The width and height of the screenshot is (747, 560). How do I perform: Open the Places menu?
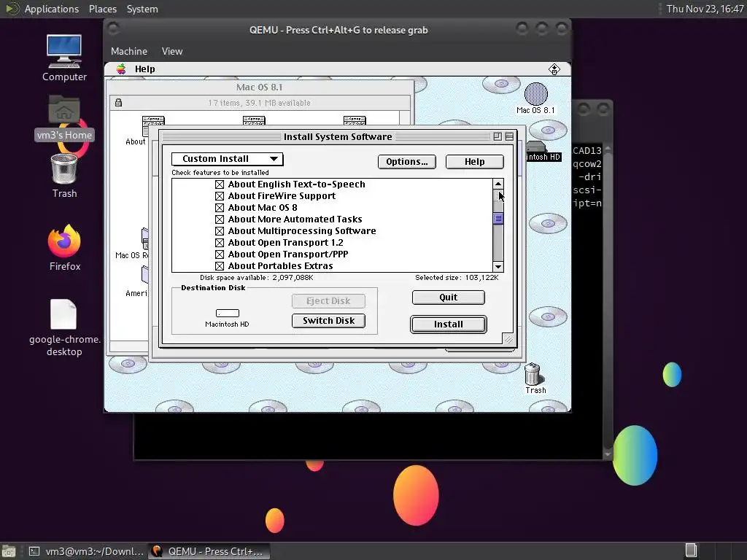pos(102,9)
